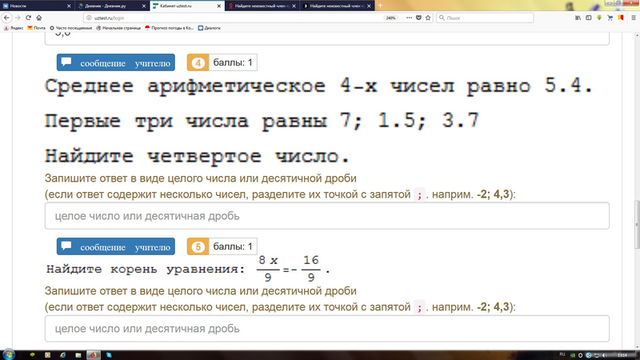Click the Firefox icon in the taskbar

point(93,355)
